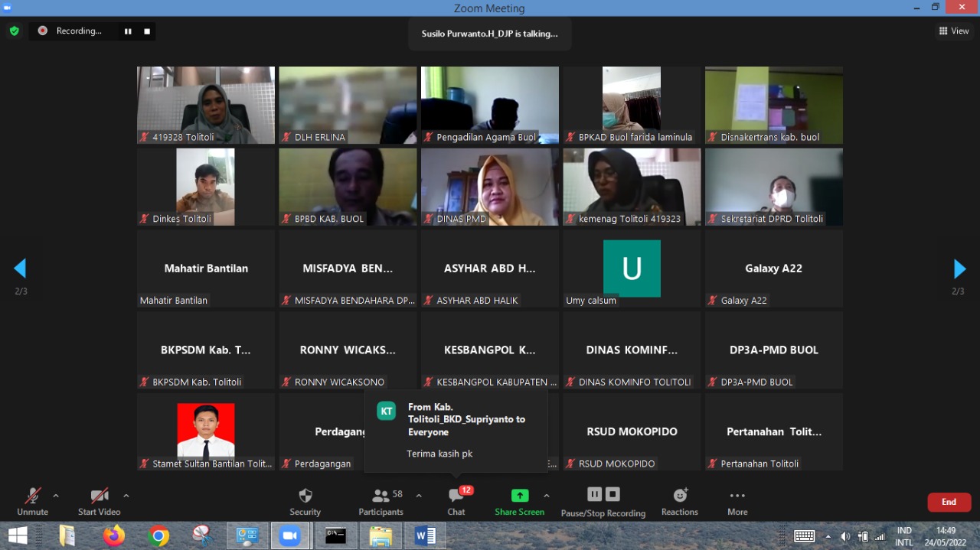Expand the Share Screen options arrow
Viewport: 980px width, 550px height.
[x=547, y=496]
